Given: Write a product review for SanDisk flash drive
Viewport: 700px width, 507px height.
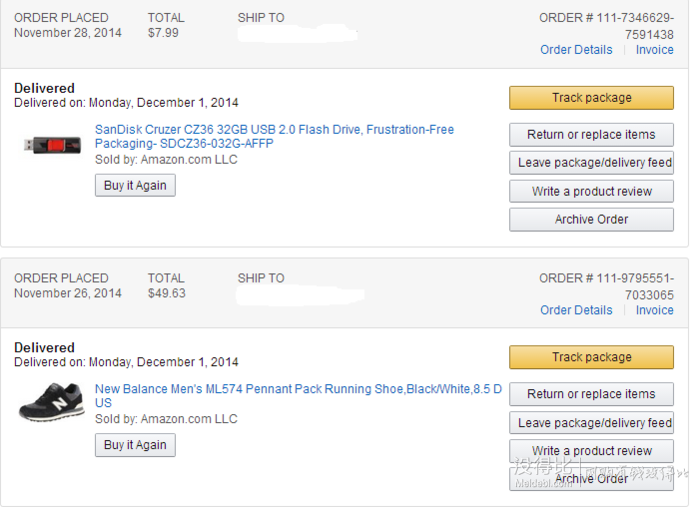Looking at the screenshot, I should pos(591,191).
